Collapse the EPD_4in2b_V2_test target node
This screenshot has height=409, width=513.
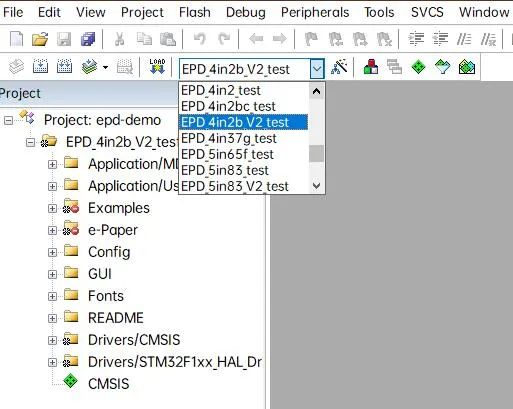click(x=30, y=143)
